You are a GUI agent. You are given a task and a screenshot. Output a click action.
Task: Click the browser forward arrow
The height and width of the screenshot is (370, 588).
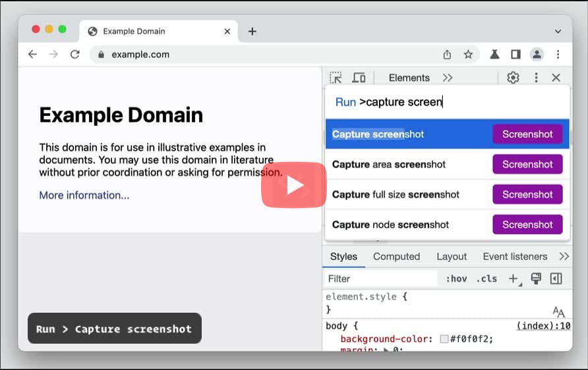pos(53,54)
